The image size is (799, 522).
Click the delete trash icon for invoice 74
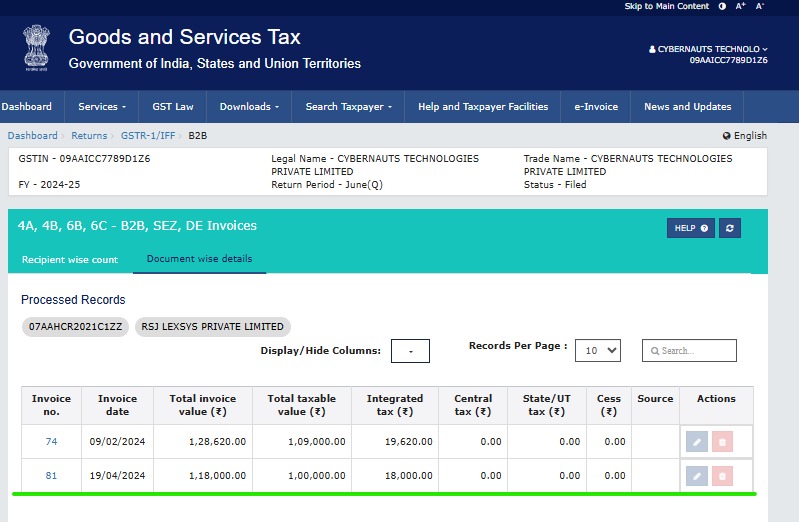tap(722, 442)
